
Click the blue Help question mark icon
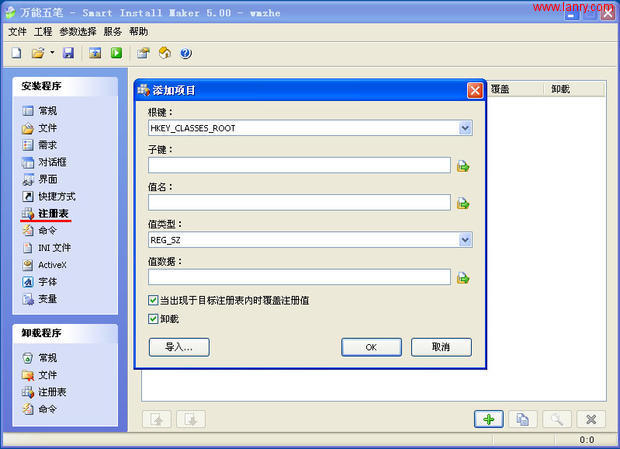click(186, 53)
